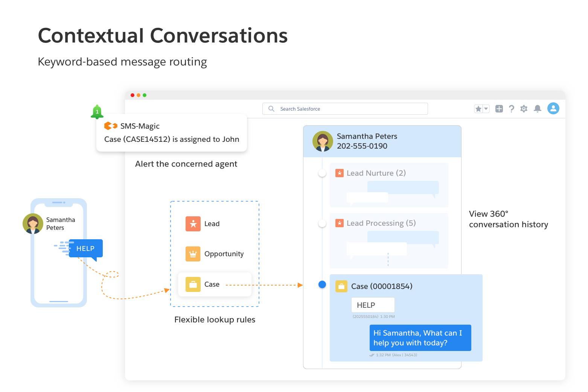Screen dimensions: 588x392
Task: Click the 1:32 PM (Alex | 34543) timestamp
Action: click(x=396, y=355)
